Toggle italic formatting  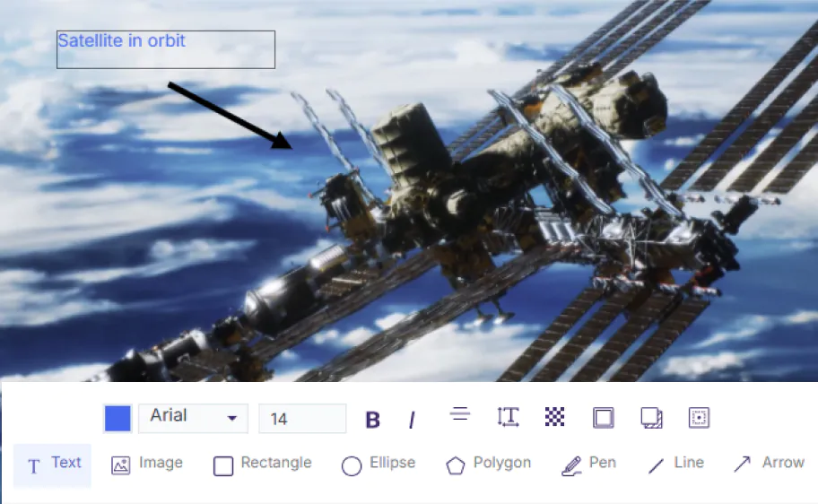[412, 420]
